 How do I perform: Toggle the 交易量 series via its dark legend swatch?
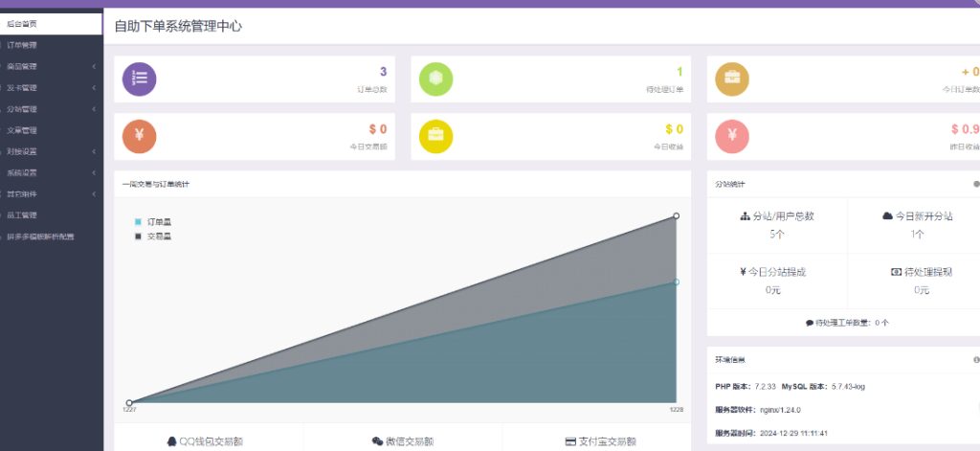click(138, 237)
